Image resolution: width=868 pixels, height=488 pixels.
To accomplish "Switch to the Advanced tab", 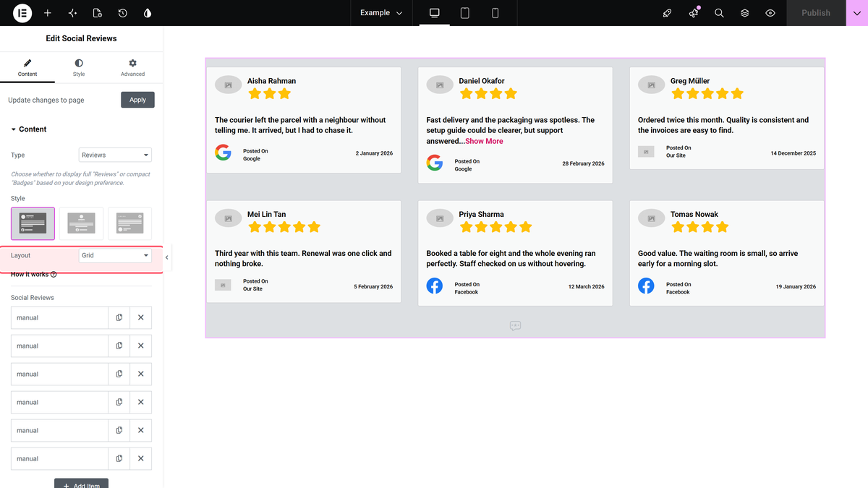I will 132,68.
